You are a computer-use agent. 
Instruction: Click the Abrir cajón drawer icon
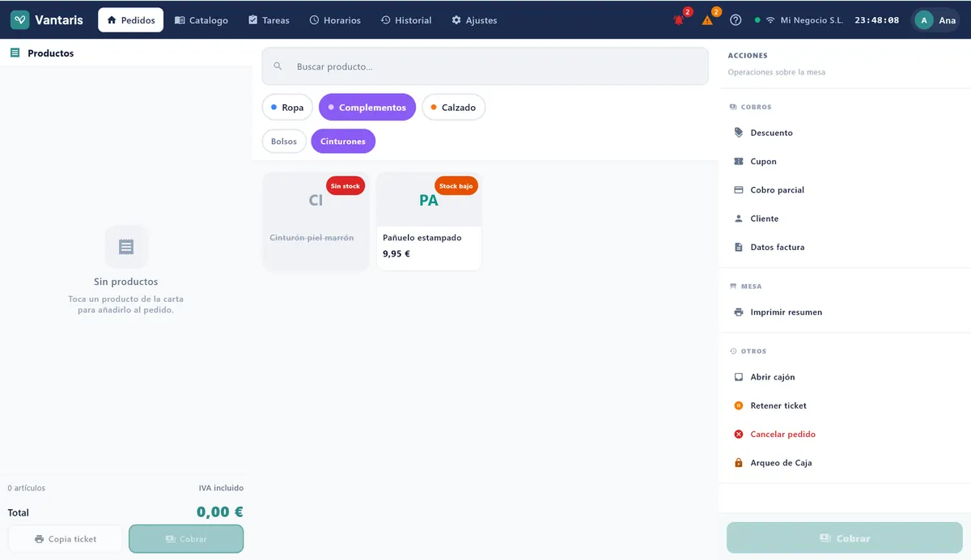[x=738, y=377]
